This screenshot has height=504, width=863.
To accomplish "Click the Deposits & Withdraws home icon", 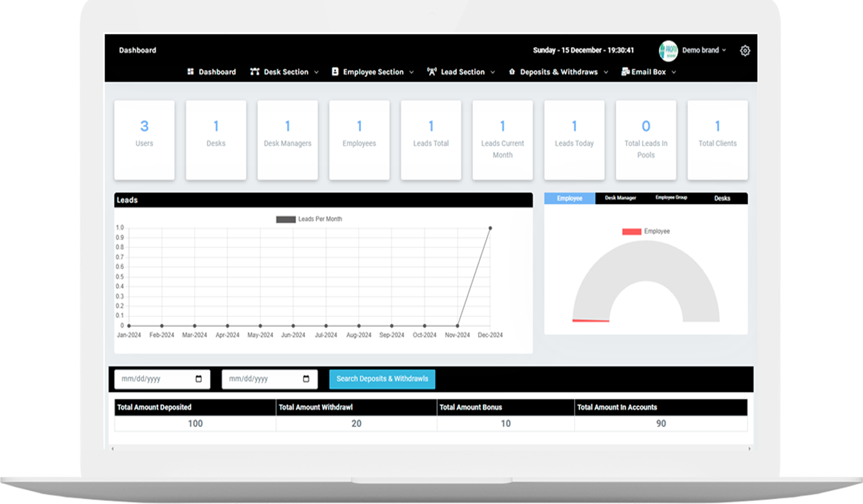I will pos(511,72).
